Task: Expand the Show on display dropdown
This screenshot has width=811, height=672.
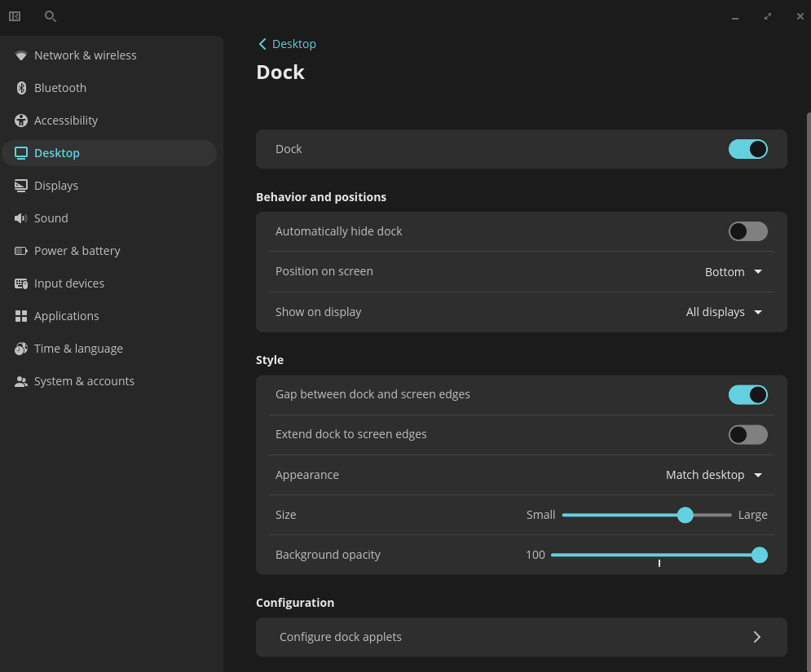Action: coord(724,312)
